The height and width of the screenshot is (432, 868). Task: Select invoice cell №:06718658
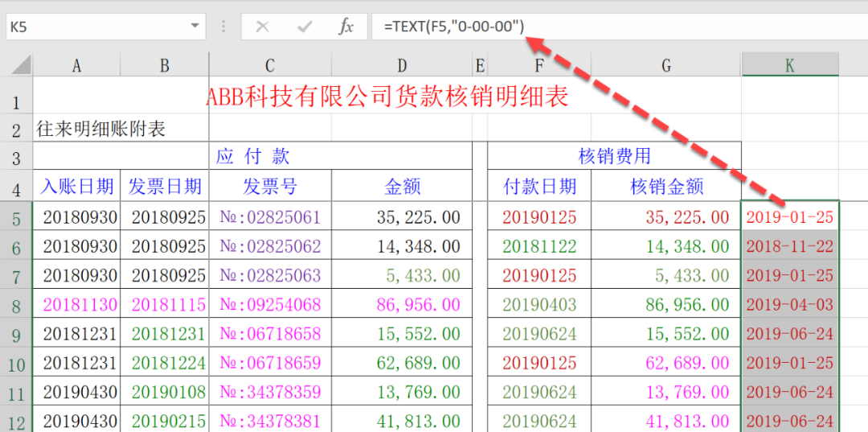(270, 333)
